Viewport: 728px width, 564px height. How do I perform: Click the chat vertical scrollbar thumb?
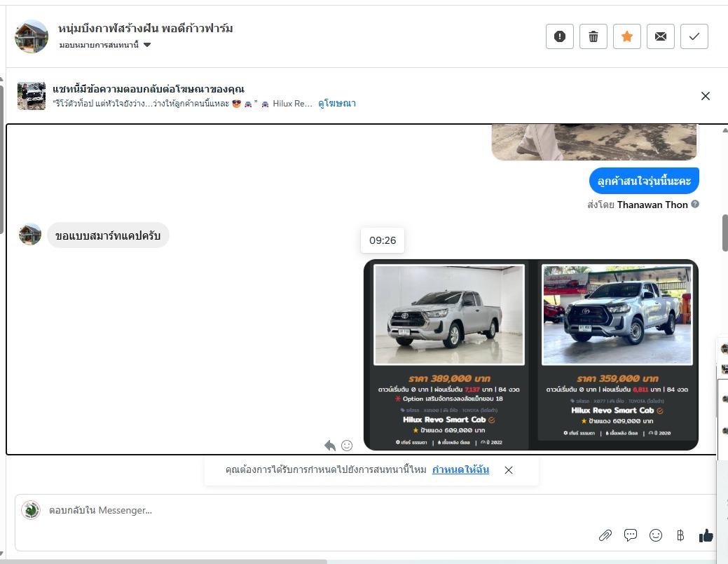(x=724, y=233)
